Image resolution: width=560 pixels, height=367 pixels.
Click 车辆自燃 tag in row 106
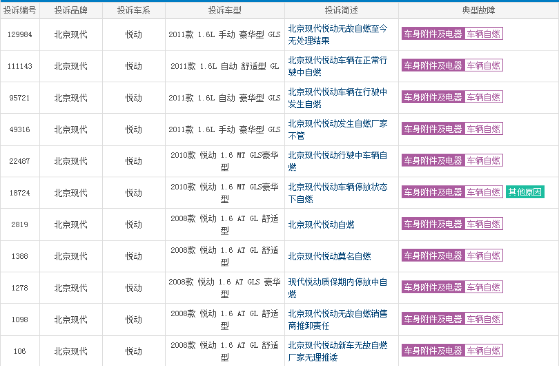pos(484,350)
